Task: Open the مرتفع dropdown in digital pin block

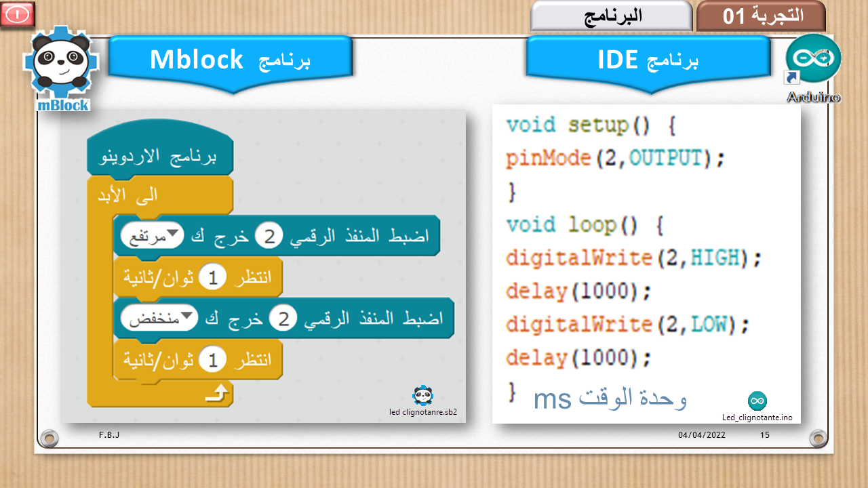Action: (151, 236)
